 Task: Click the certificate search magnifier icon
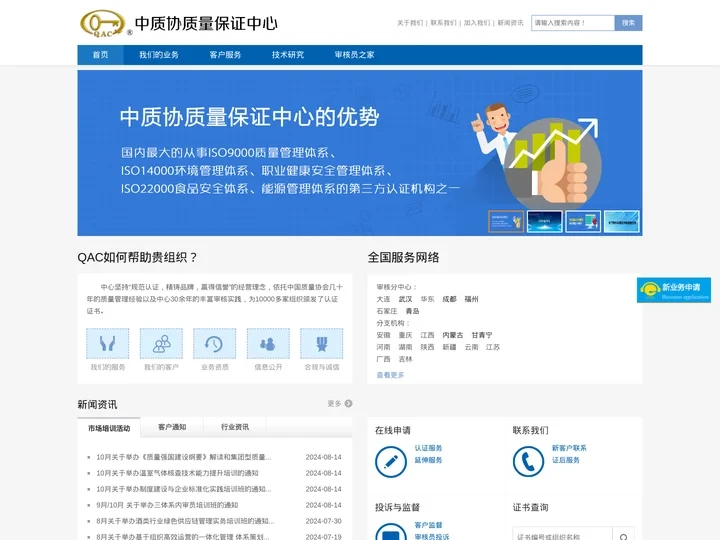(624, 536)
